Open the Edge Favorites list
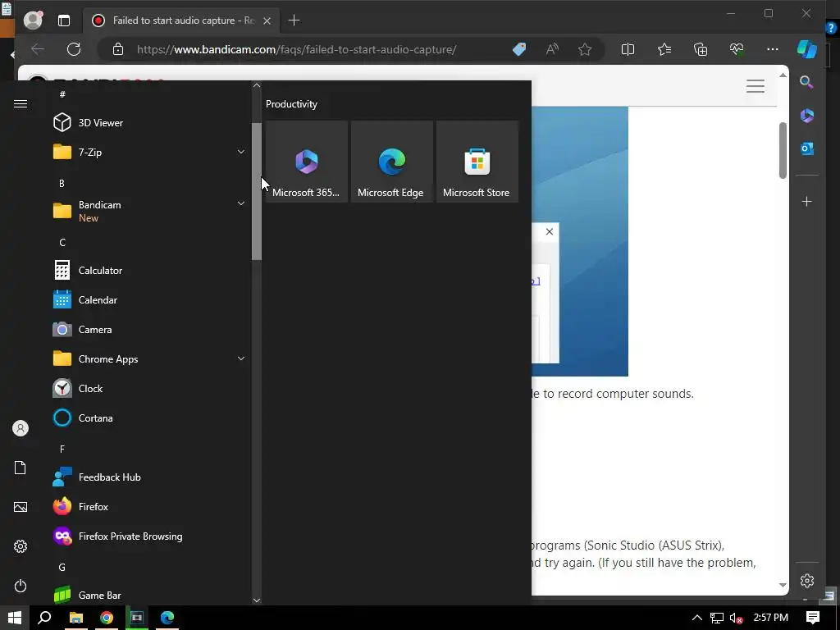The image size is (840, 630). (664, 49)
